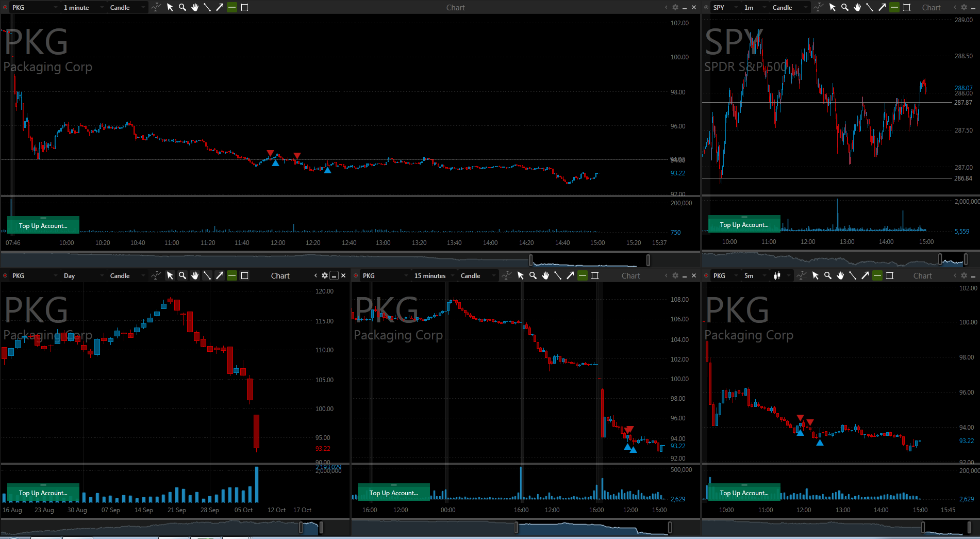Image resolution: width=980 pixels, height=539 pixels.
Task: Click the Chart title of PKG 15 minutes panel
Action: (630, 275)
